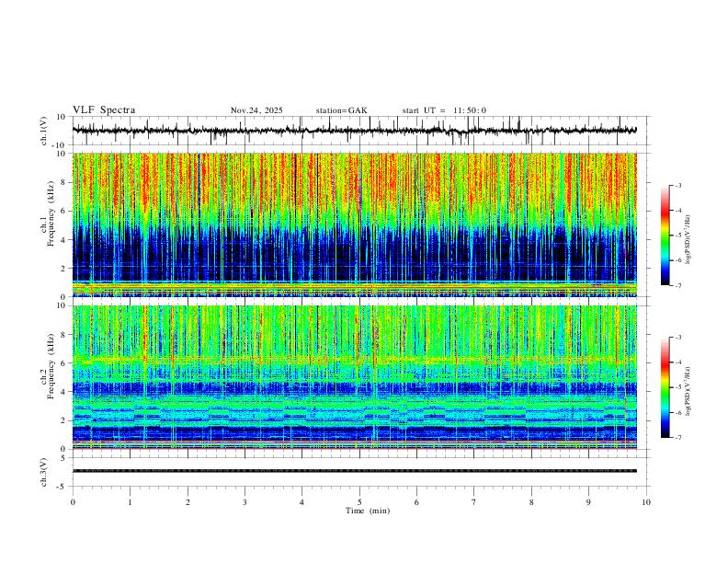Click the '-3' value on ch.1 colorbar
728x563 pixels.
click(x=677, y=185)
